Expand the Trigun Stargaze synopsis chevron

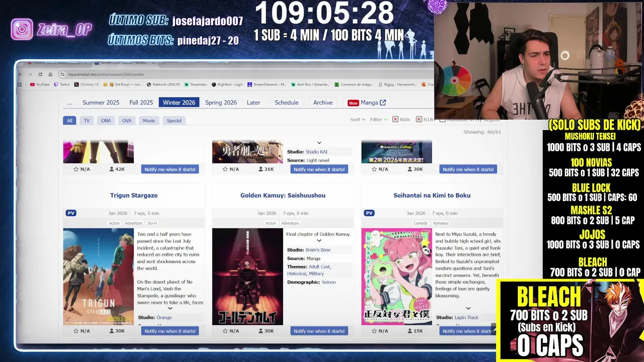point(170,308)
